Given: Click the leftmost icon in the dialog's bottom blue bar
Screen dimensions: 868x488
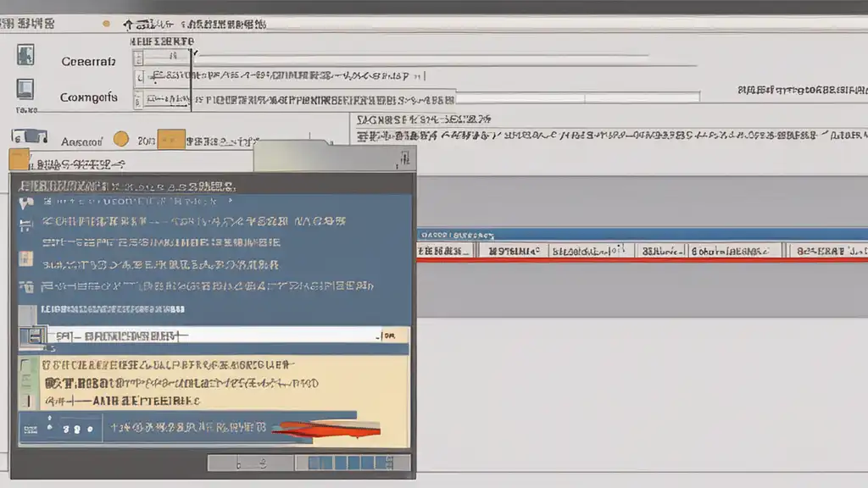Looking at the screenshot, I should [x=31, y=430].
